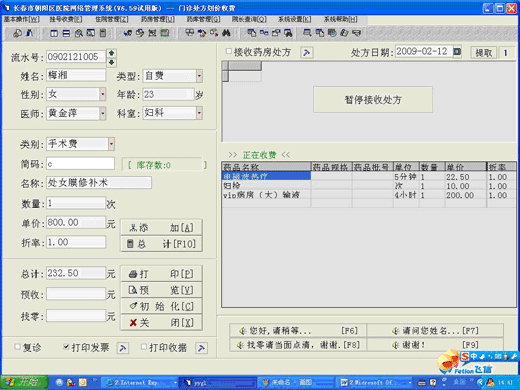Viewport: 520px width, 390px height.
Task: Open 药房管理[U] menu
Action: 158,19
